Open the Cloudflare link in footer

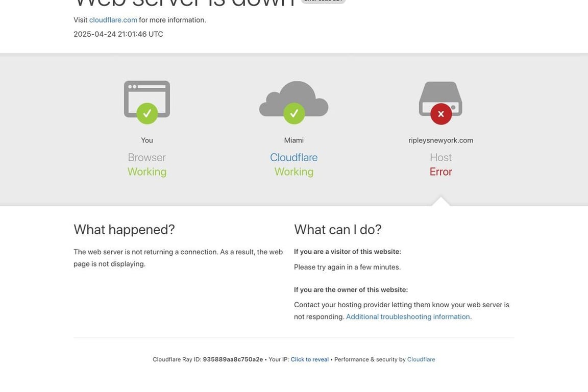point(421,359)
